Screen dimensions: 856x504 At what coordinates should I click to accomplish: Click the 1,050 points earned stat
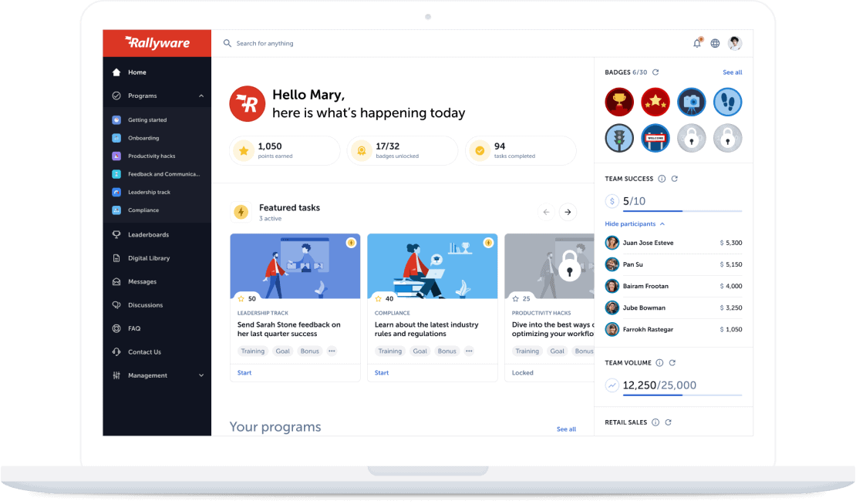[285, 150]
